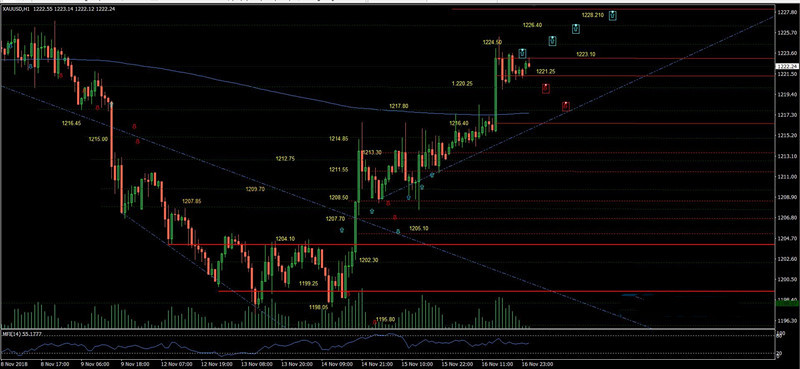Viewport: 800px width, 369px height.
Task: Select the cyan arrow left of 1205.10
Action: [x=398, y=232]
